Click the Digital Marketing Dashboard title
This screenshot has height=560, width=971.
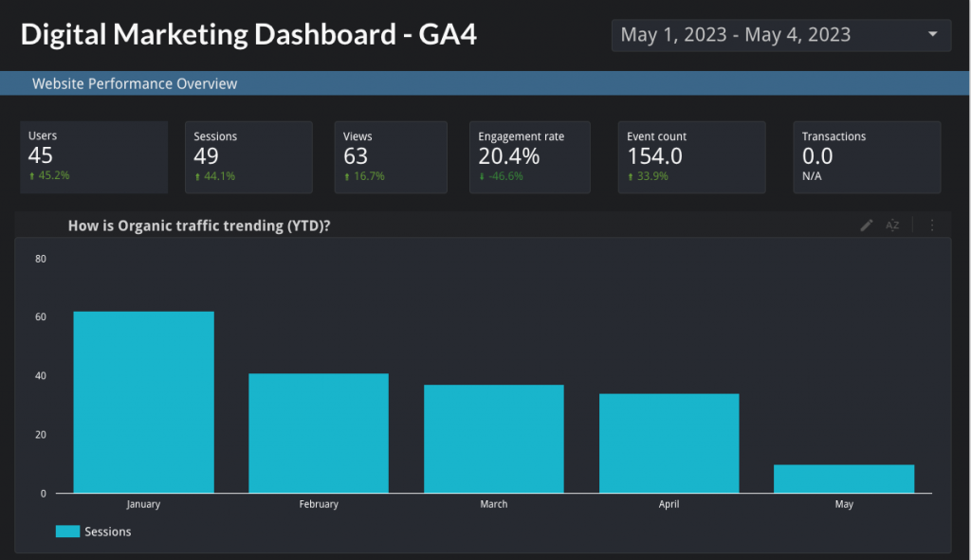(x=248, y=35)
